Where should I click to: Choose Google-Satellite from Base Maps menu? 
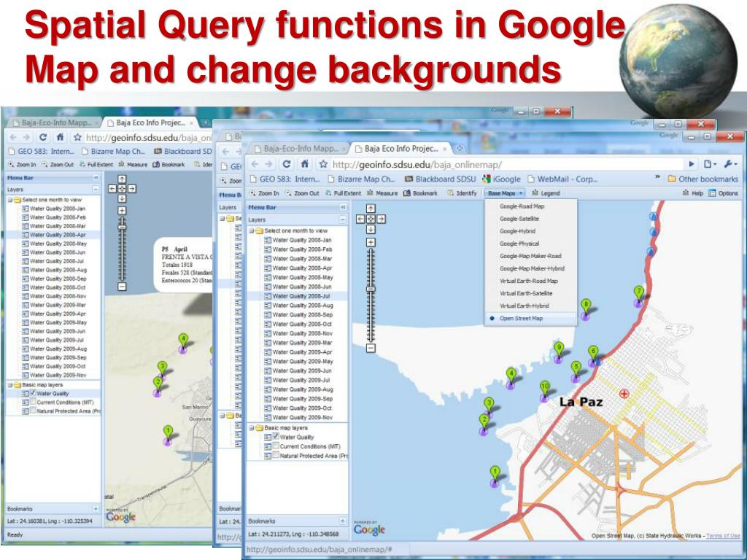click(x=519, y=219)
